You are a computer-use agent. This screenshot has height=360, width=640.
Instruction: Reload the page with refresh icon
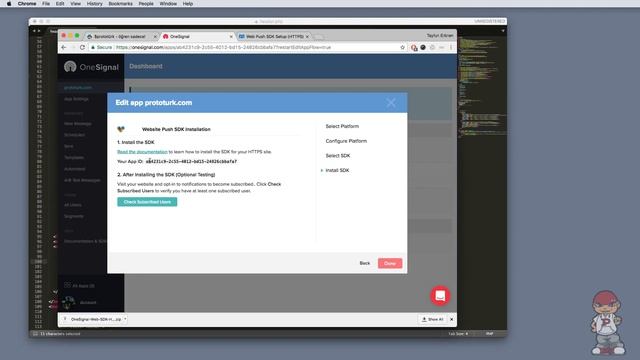[x=82, y=47]
